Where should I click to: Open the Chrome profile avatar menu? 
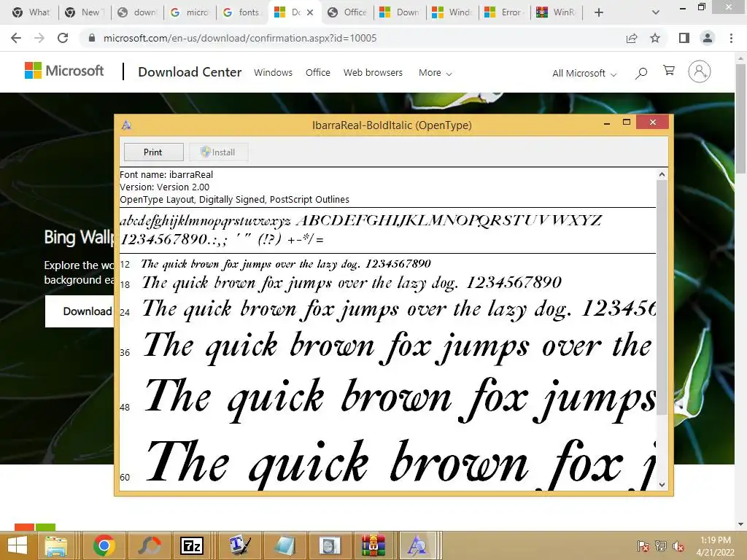(x=708, y=38)
